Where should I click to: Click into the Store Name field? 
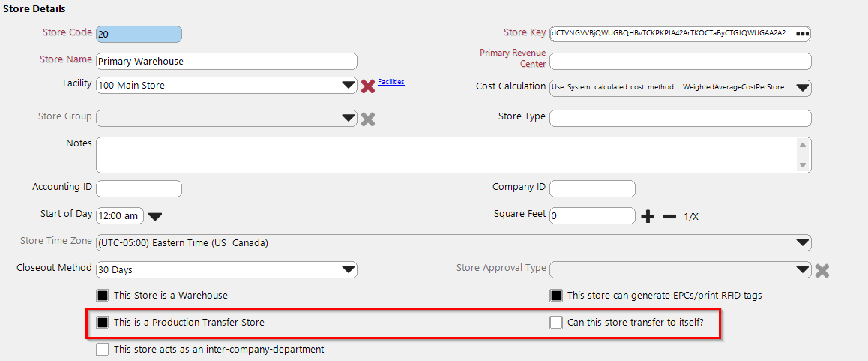point(225,61)
